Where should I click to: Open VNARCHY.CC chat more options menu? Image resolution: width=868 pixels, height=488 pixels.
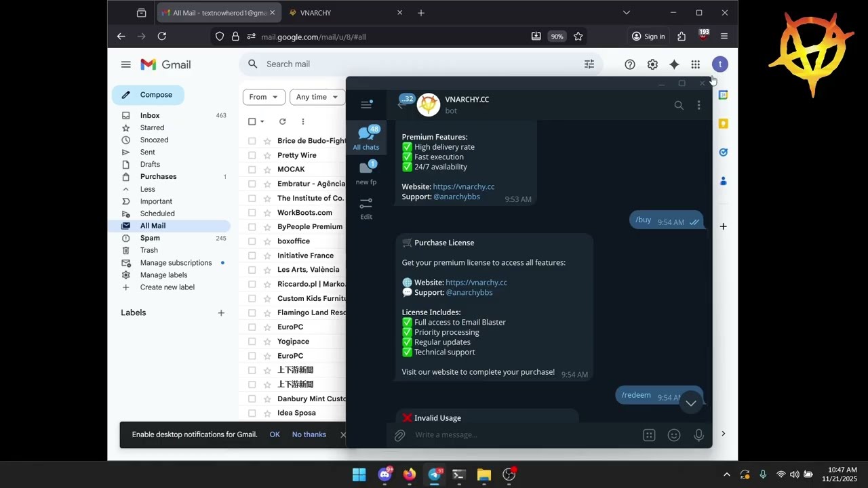[698, 105]
